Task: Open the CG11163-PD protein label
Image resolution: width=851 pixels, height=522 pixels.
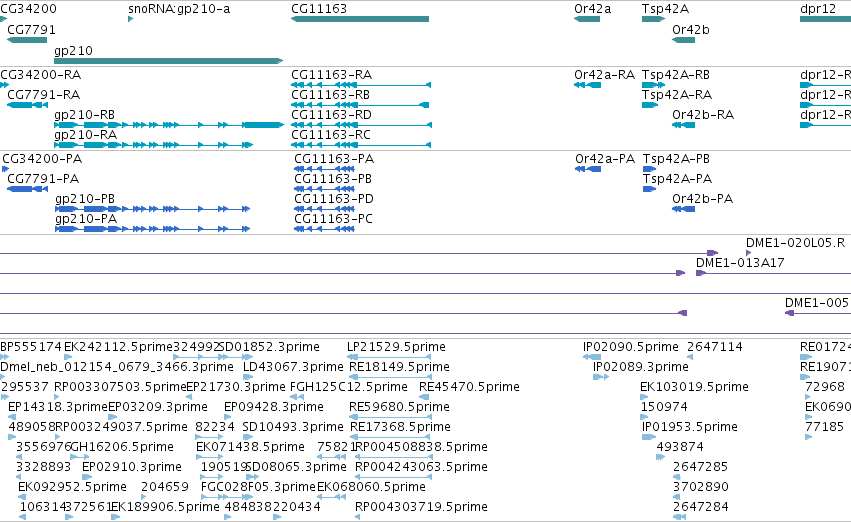Action: tap(334, 199)
